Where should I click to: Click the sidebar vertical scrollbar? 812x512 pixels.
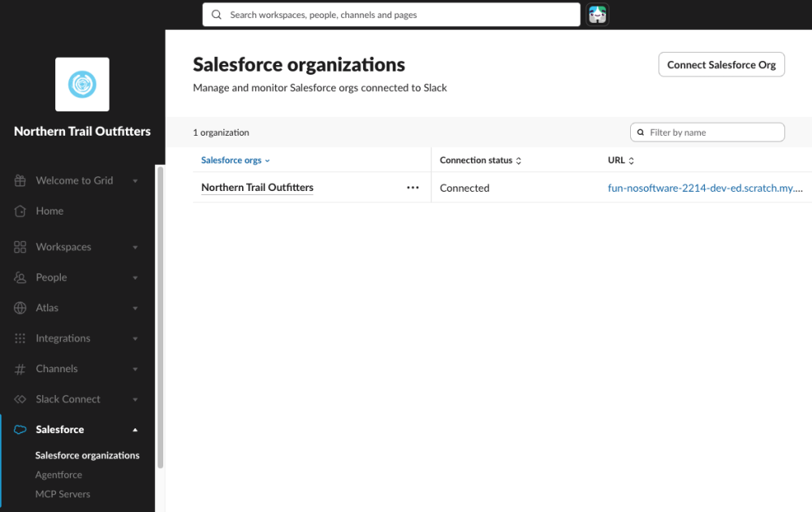coord(161,317)
